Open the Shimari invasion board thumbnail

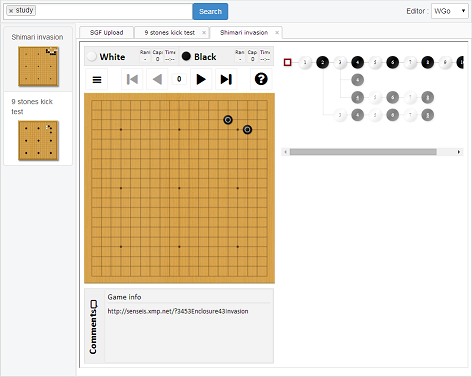38,66
